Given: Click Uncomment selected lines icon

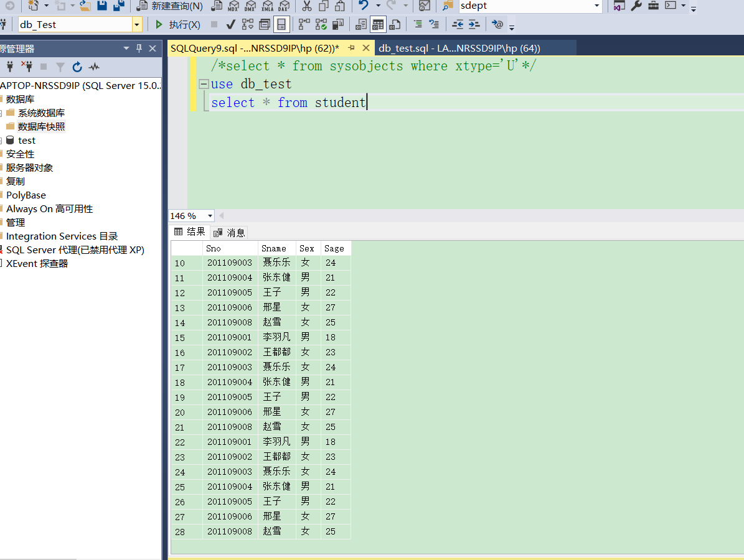Looking at the screenshot, I should (x=434, y=24).
